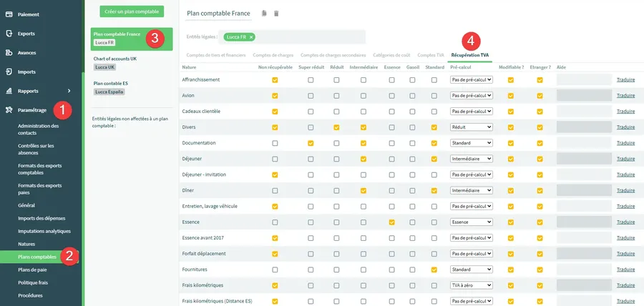Click the duplicate plan comptable icon
The image size is (644, 306).
click(264, 14)
